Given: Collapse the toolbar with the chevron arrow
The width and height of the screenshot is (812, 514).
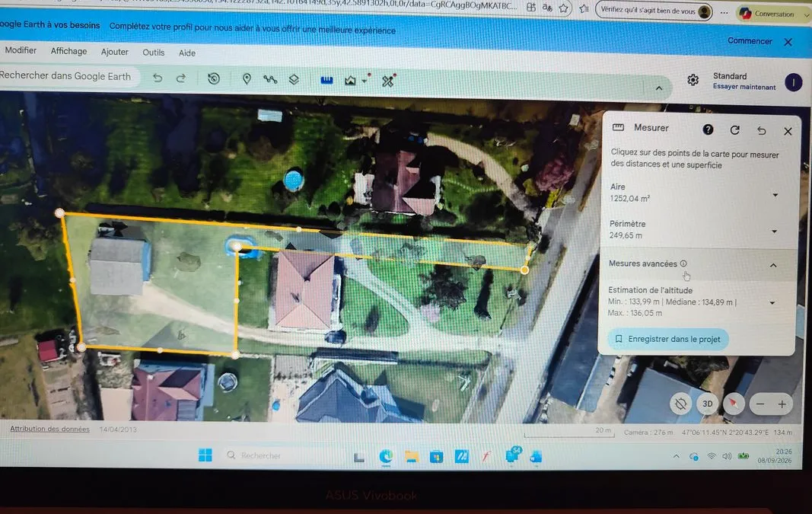Looking at the screenshot, I should (659, 88).
